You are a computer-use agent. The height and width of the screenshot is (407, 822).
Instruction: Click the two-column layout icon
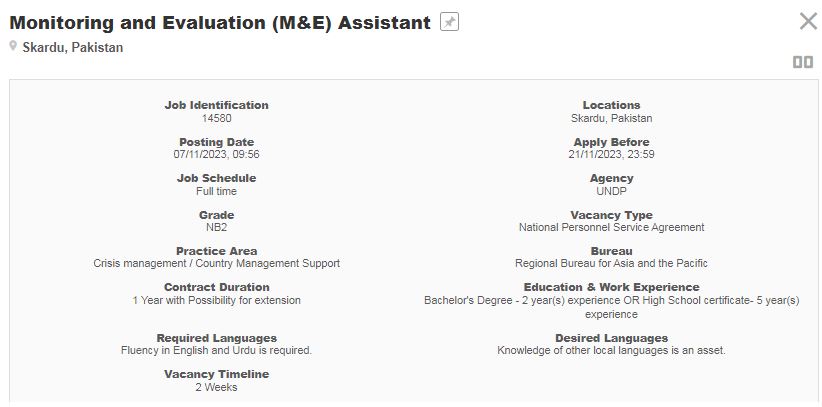point(802,62)
